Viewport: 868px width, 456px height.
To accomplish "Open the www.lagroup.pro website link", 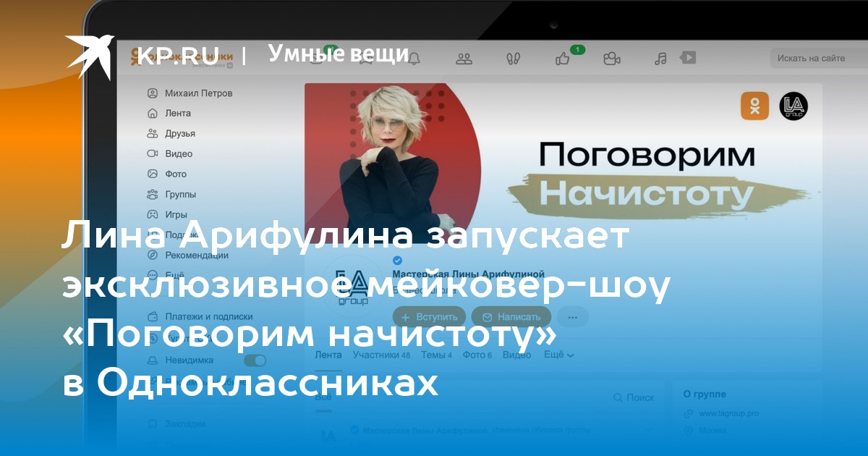I will pos(728,413).
